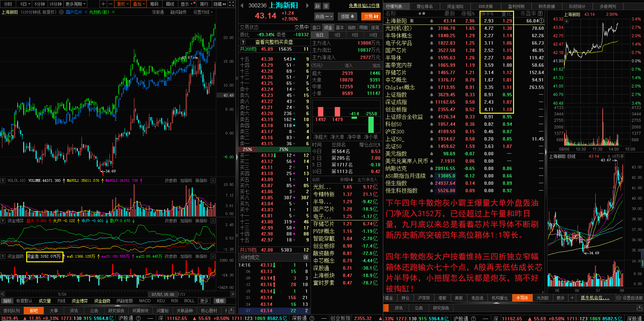Remove 国产芯片 overlay with its blue X
This screenshot has width=644, height=321.
[86, 12]
